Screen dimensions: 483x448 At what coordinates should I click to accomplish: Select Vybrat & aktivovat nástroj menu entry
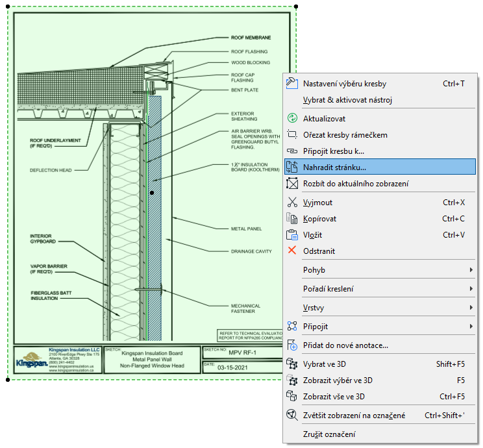pos(347,100)
